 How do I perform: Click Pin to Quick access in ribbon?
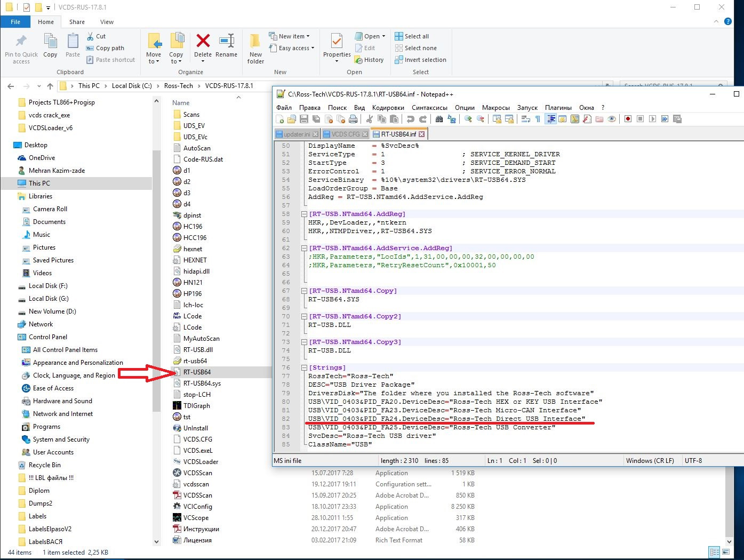(21, 49)
